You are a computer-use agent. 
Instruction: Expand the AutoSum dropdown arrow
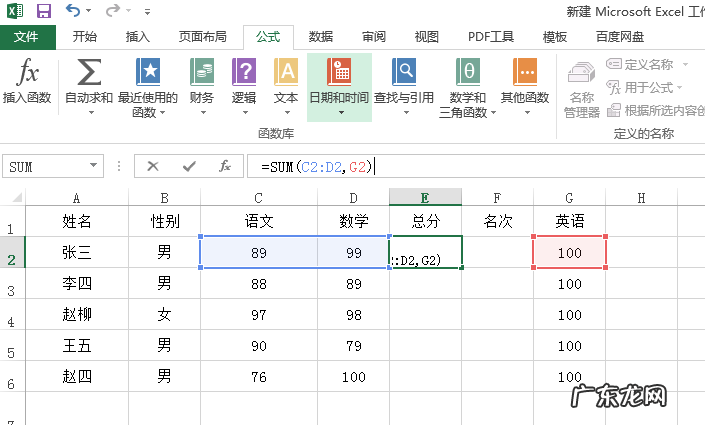pyautogui.click(x=91, y=112)
